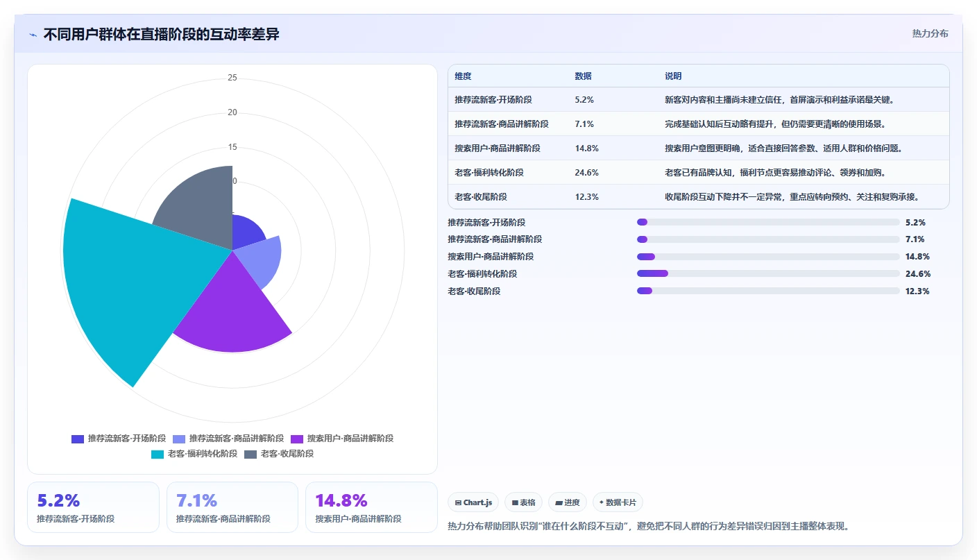Select table row 推荐流新客·开场阶段
977x560 pixels.
pyautogui.click(x=699, y=100)
